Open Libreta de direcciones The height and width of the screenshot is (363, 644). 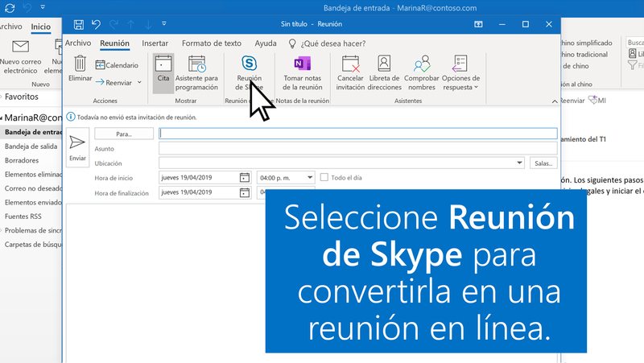(385, 73)
